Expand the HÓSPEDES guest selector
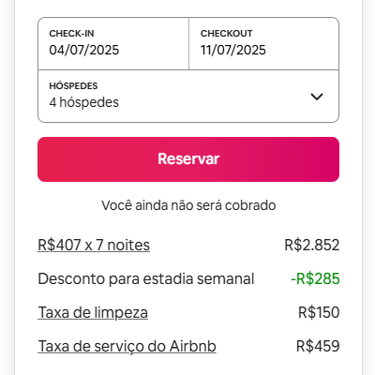This screenshot has height=375, width=375. 188,96
